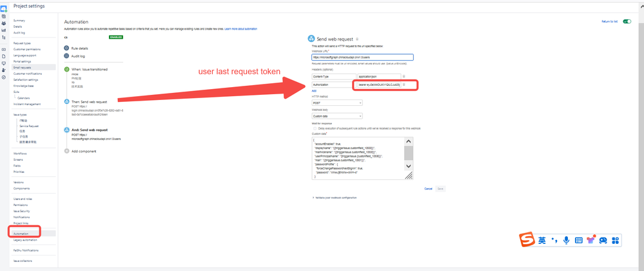This screenshot has width=644, height=271.
Task: Click the Add component plus icon
Action: [x=66, y=152]
